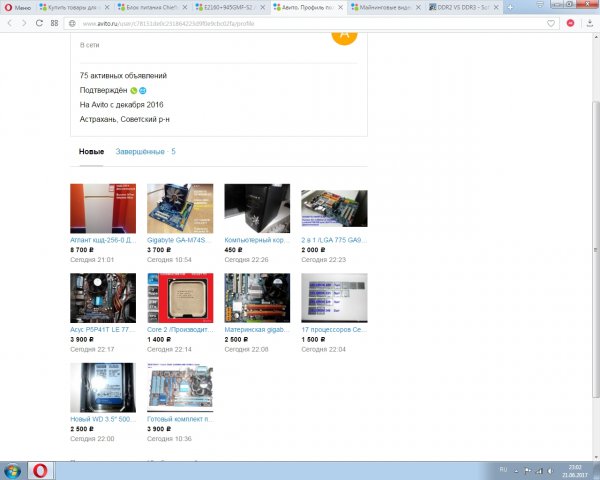The image size is (600, 480).
Task: Click the RU language indicator in tray
Action: pyautogui.click(x=503, y=467)
